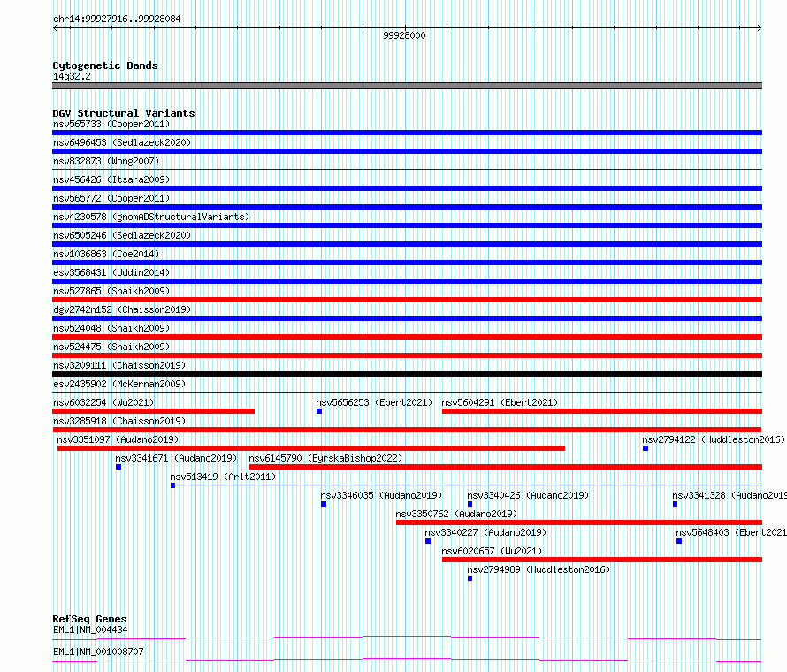Open the nsv5648403 Ebert label
This screenshot has width=787, height=672.
[731, 532]
